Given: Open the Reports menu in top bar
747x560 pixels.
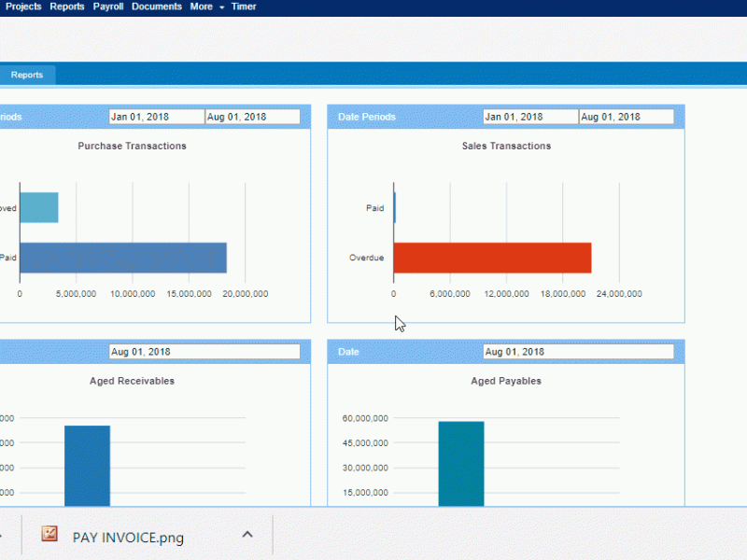Looking at the screenshot, I should (67, 7).
